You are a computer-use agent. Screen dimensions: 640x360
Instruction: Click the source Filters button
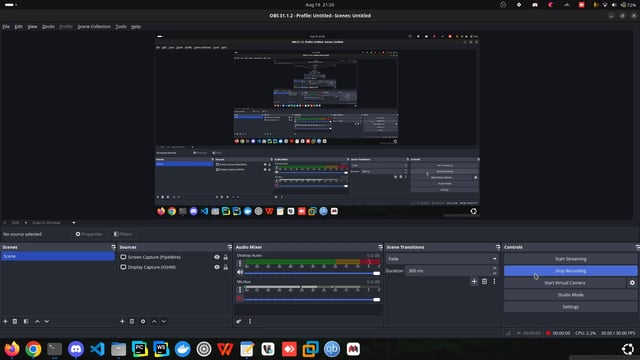123,234
